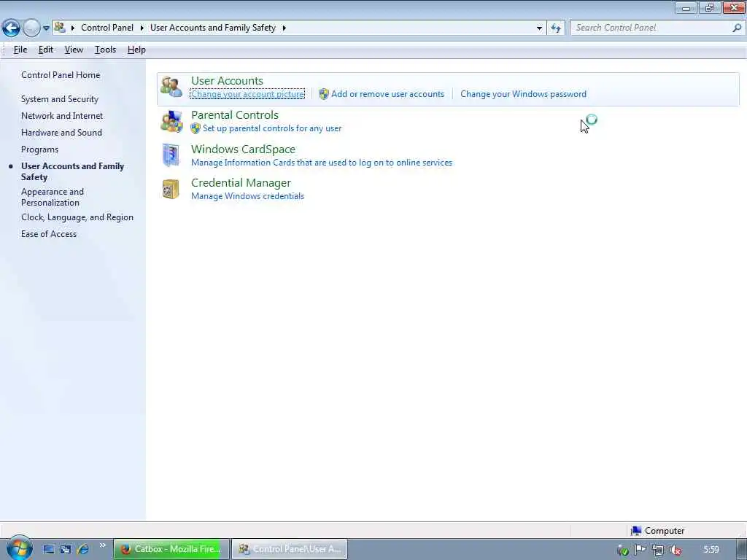The height and width of the screenshot is (560, 747).
Task: Click Show desktop strip at taskbar end
Action: pyautogui.click(x=741, y=549)
